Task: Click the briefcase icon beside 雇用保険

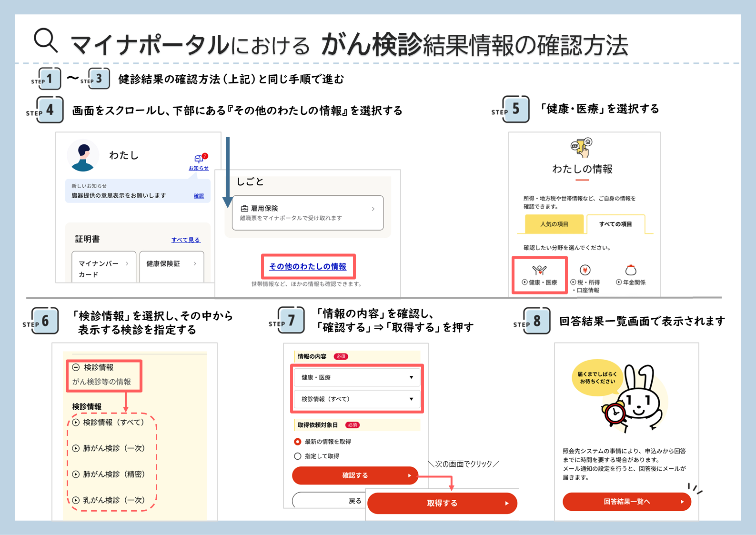Action: coord(244,208)
